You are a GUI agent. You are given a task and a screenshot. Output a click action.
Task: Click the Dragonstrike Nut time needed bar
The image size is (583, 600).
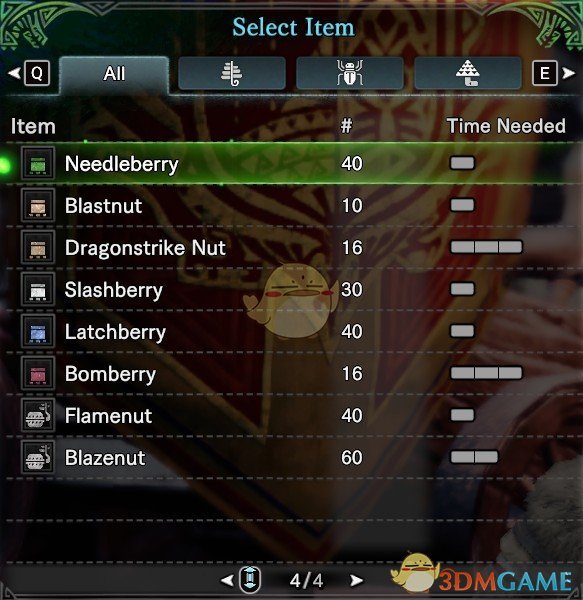click(x=486, y=247)
